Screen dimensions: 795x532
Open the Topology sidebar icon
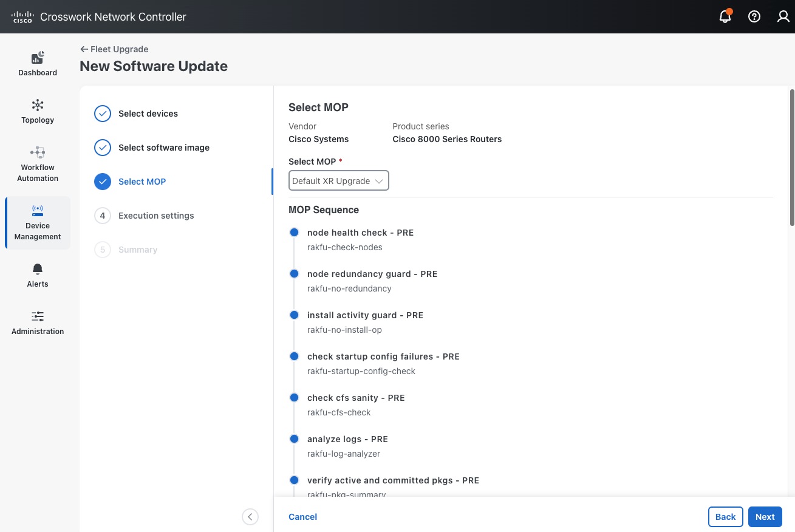[x=38, y=111]
